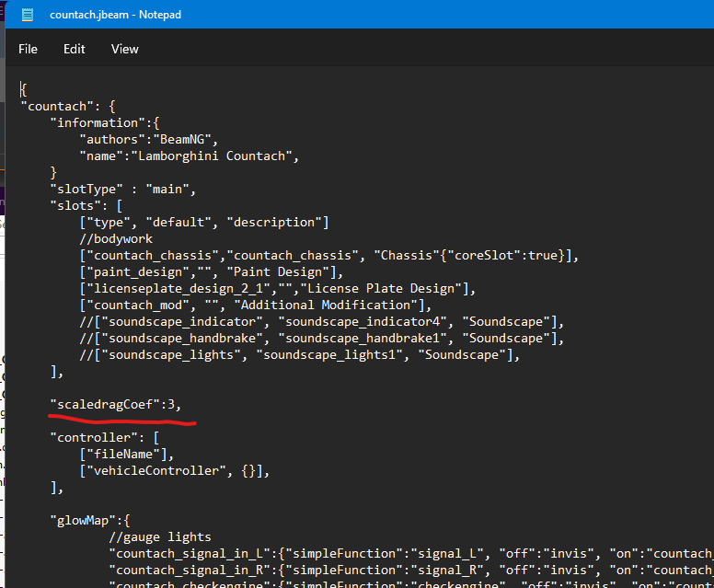Click the title text countach.jbeam - Notepad
714x588 pixels.
click(115, 15)
